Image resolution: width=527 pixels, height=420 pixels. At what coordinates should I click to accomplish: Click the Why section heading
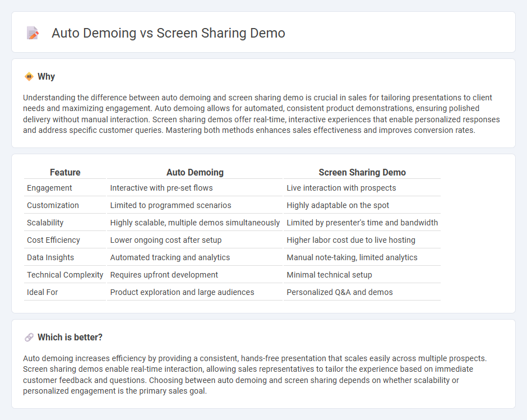pyautogui.click(x=46, y=77)
